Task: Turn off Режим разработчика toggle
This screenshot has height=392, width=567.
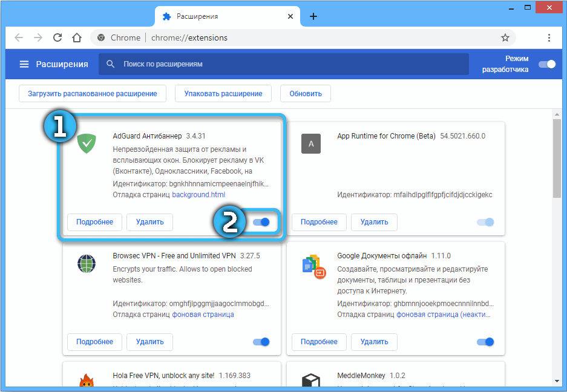Action: pyautogui.click(x=547, y=64)
